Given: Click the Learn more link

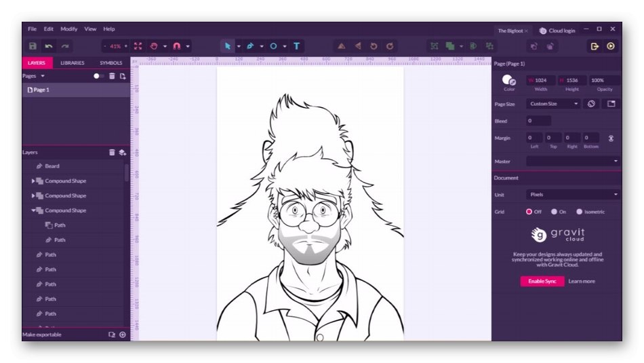Looking at the screenshot, I should pyautogui.click(x=582, y=281).
